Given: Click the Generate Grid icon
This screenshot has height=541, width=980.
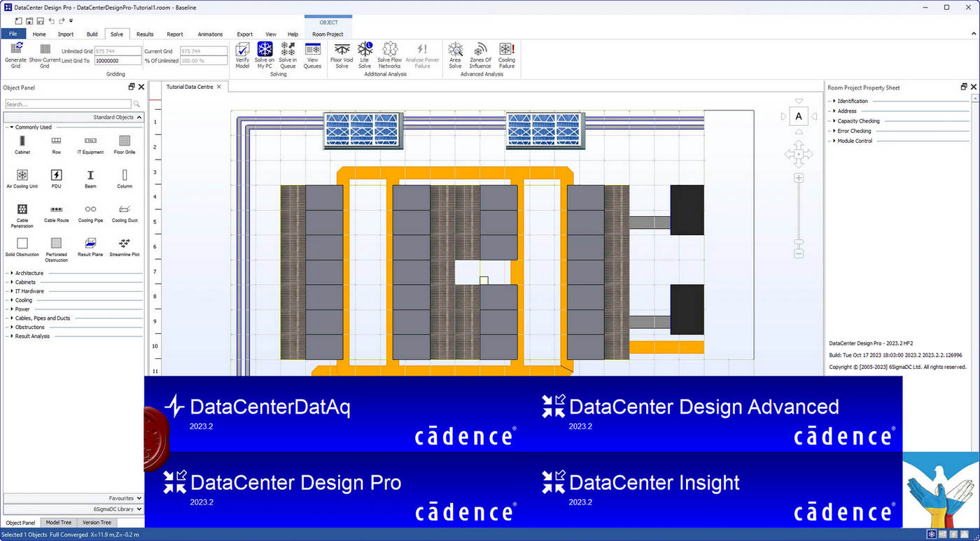Looking at the screenshot, I should pos(15,55).
